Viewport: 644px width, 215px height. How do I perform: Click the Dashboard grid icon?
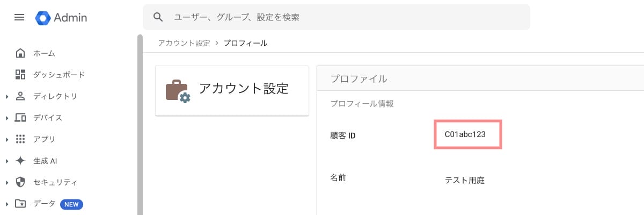[20, 75]
